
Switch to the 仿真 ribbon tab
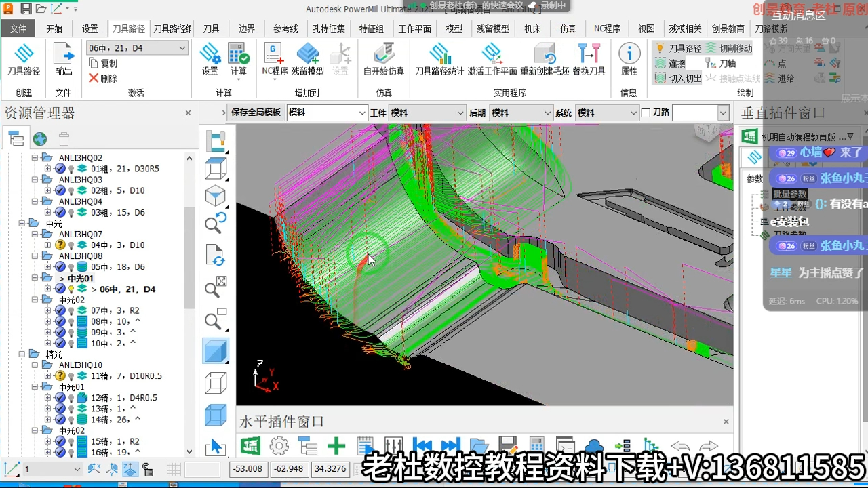click(x=568, y=28)
